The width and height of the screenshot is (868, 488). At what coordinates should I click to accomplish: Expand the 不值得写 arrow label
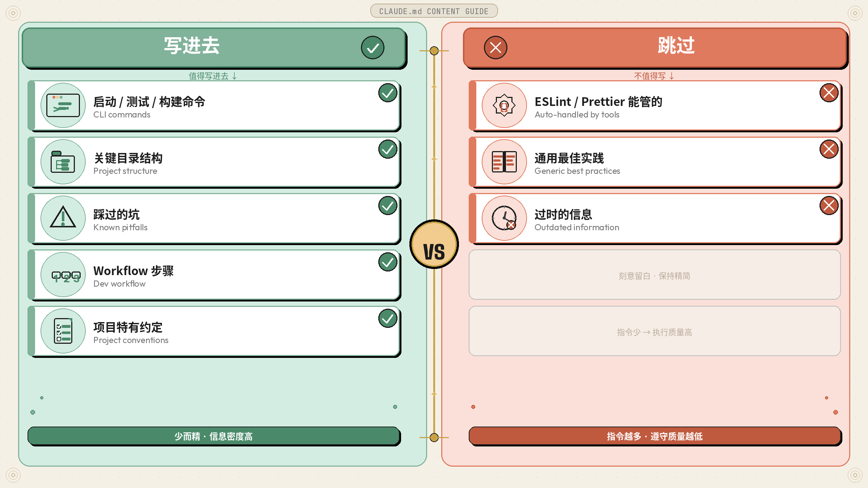click(654, 76)
